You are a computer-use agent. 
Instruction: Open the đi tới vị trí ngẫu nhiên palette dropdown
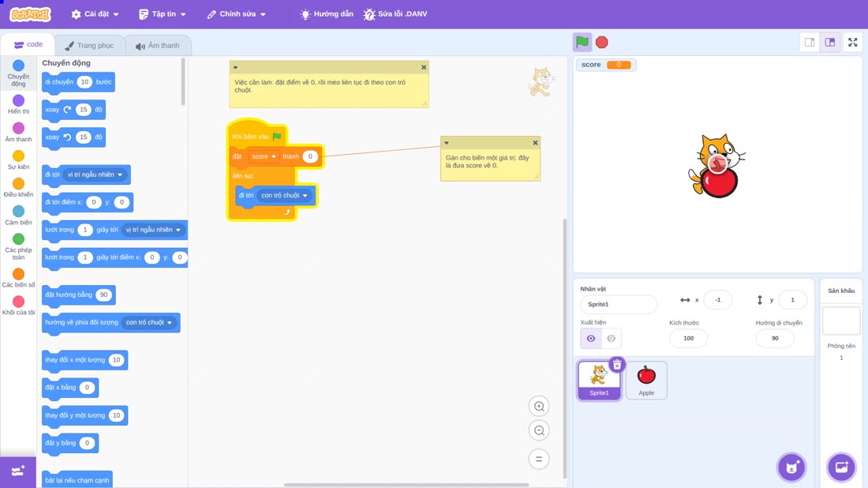95,175
